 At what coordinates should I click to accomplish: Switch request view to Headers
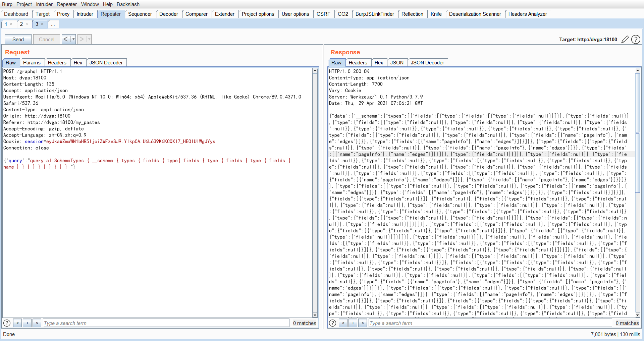[57, 62]
